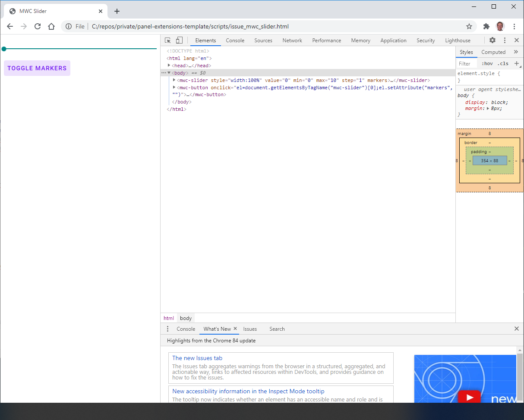This screenshot has height=420, width=524.
Task: Expand the mwc-slider element node
Action: pyautogui.click(x=174, y=80)
